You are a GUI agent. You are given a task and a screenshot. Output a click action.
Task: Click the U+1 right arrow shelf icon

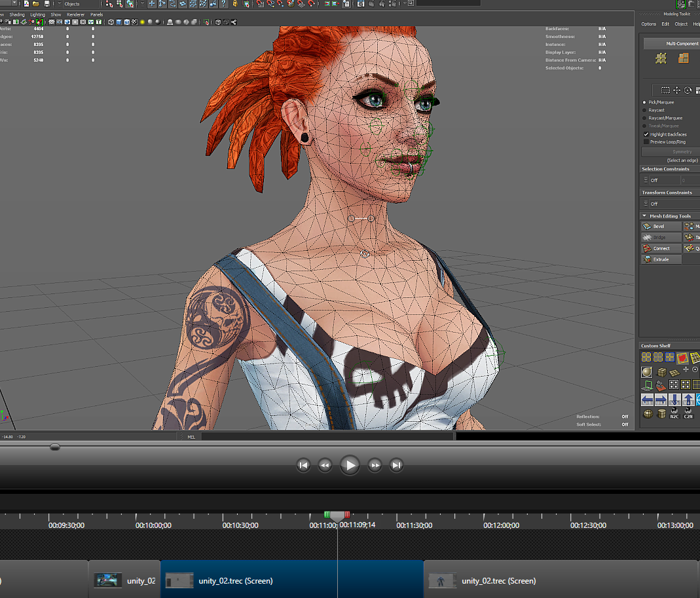pos(661,400)
